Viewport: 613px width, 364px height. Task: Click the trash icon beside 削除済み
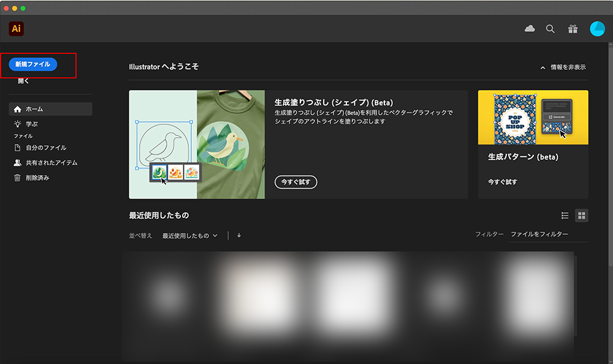pos(17,178)
